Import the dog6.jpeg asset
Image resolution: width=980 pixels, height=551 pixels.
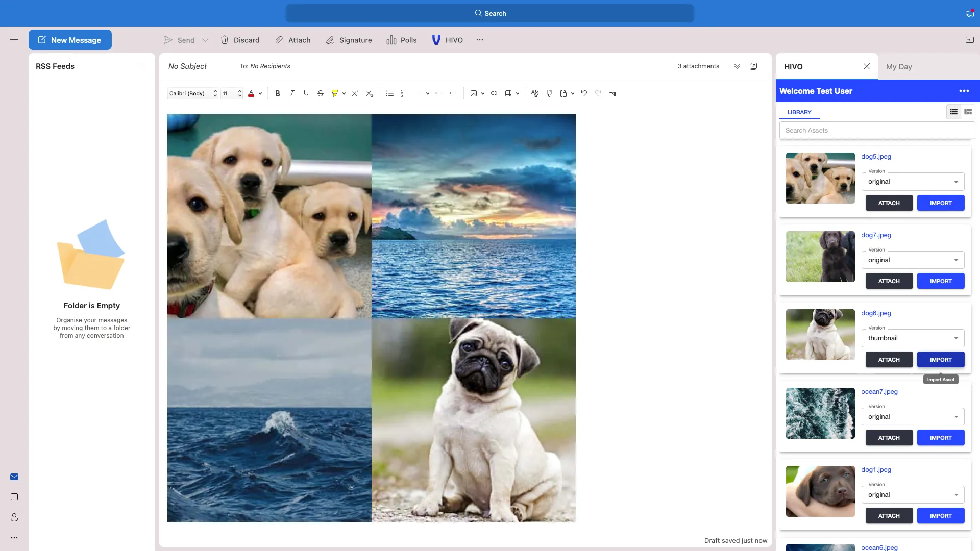click(x=941, y=360)
